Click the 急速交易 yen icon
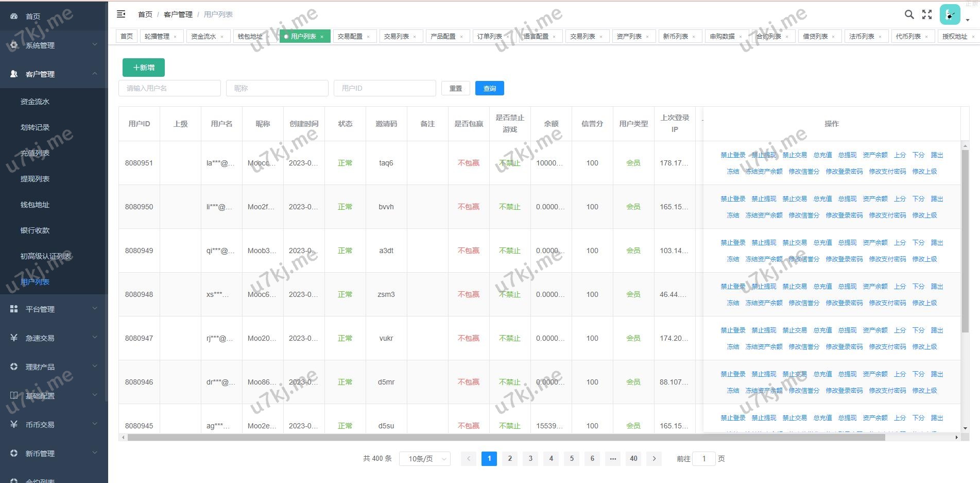Image resolution: width=980 pixels, height=483 pixels. 14,338
